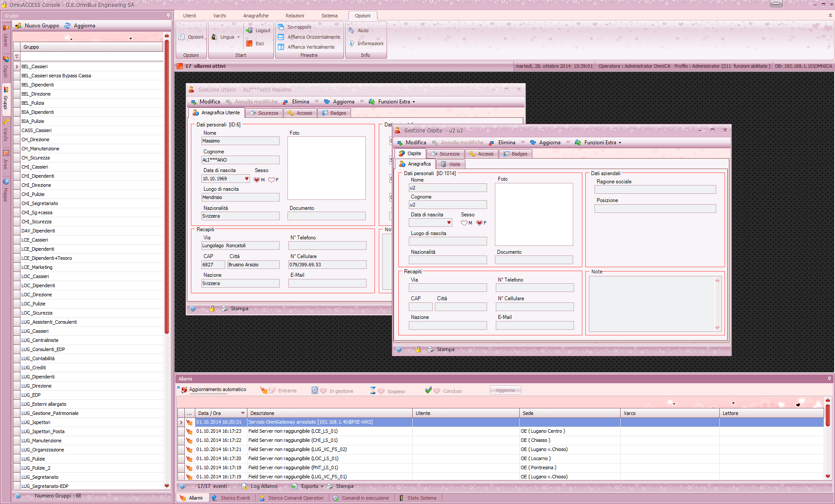Screen dimensions: 835x504
Task: Click the help icon in the Allarmi footer
Action: (x=183, y=486)
